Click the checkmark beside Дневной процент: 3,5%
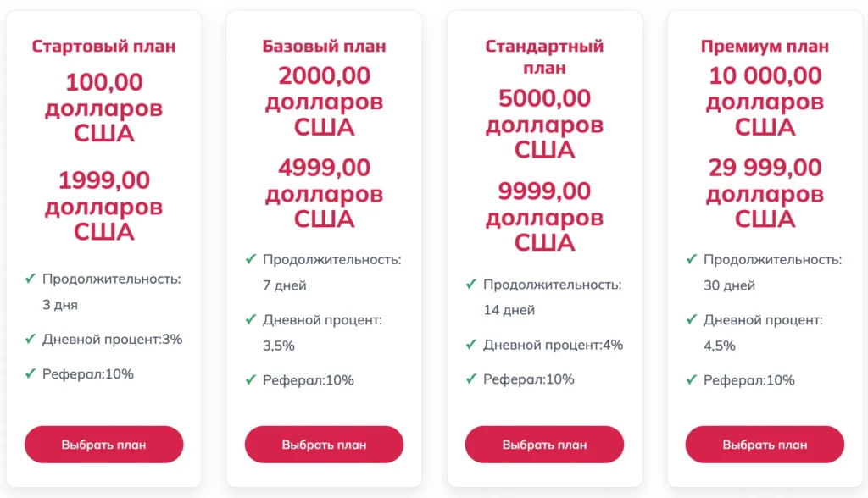This screenshot has width=868, height=498. click(x=251, y=319)
